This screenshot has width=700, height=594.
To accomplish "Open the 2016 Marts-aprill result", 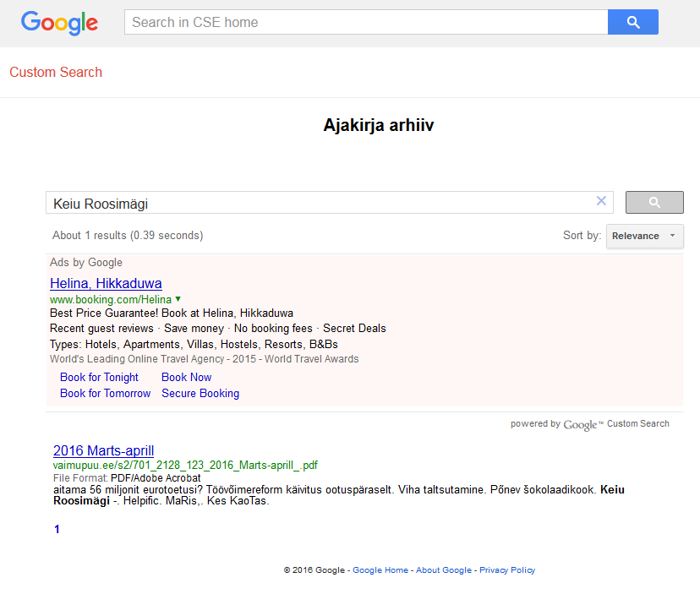I will (x=104, y=450).
